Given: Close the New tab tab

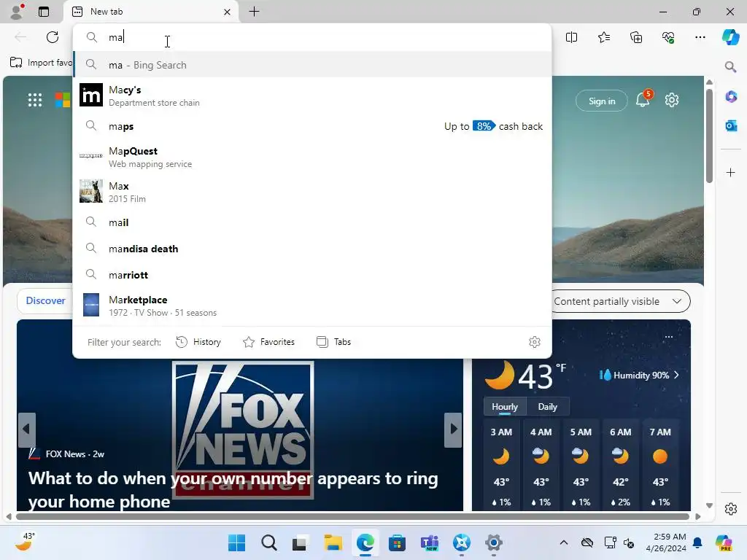Looking at the screenshot, I should point(228,12).
